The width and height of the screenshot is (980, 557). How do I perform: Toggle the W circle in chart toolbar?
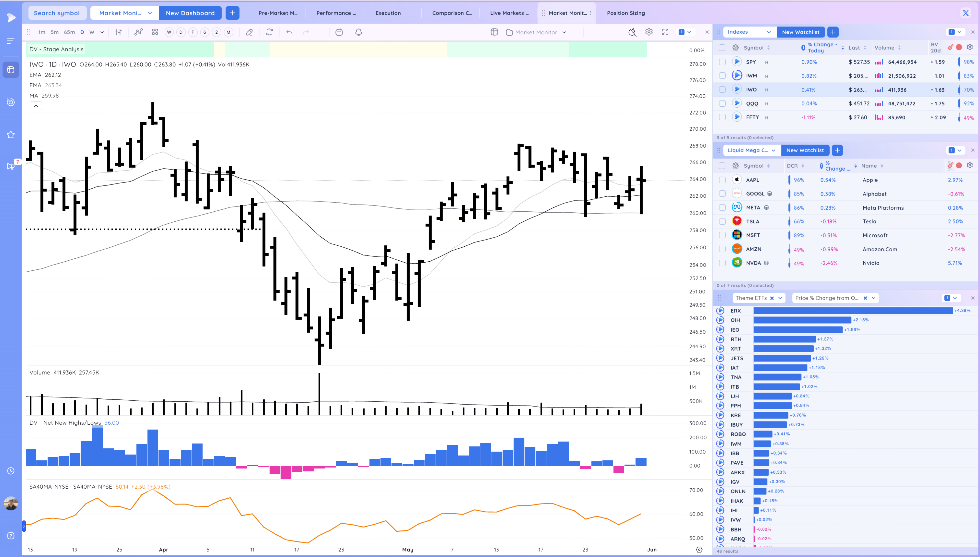[x=169, y=32]
